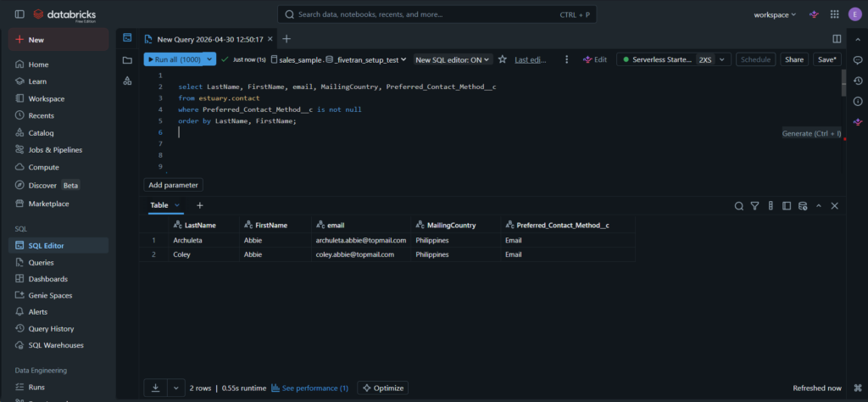The height and width of the screenshot is (402, 868).
Task: Open the apps grid icon in header
Action: coord(834,14)
